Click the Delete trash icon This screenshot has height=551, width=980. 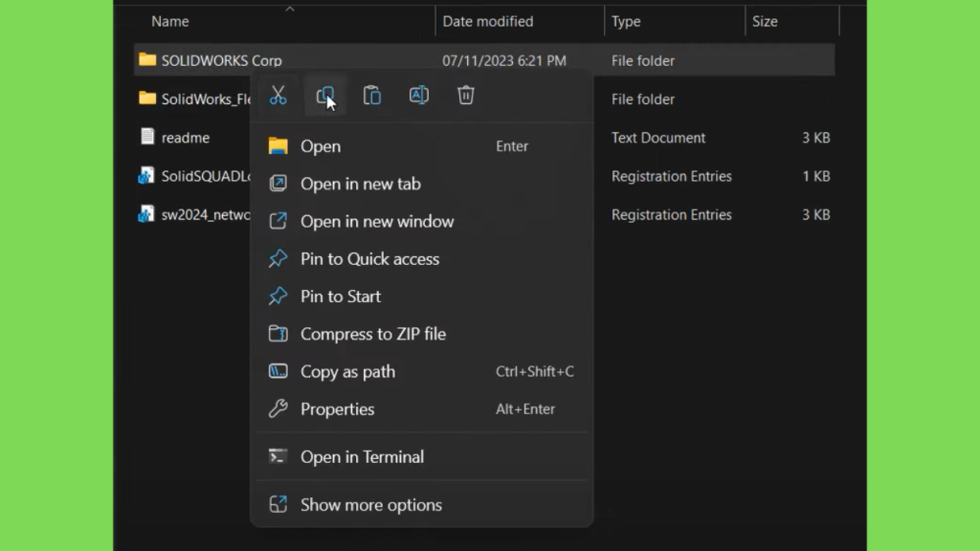[466, 95]
